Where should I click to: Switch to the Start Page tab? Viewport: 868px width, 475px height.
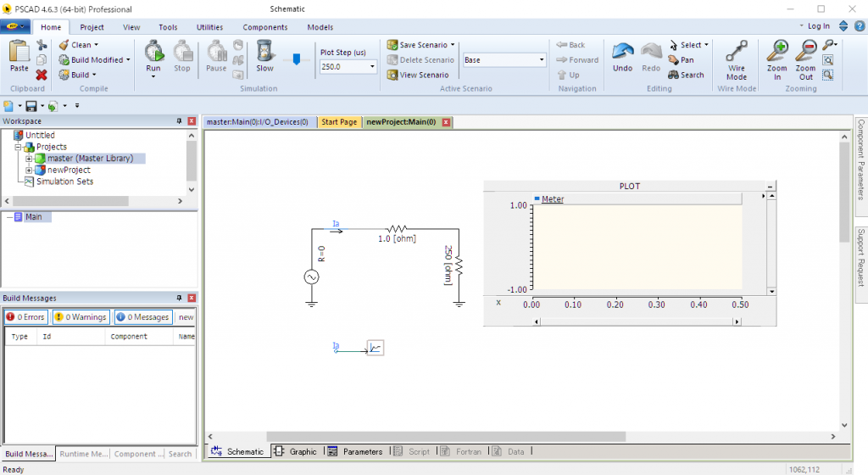pos(339,122)
